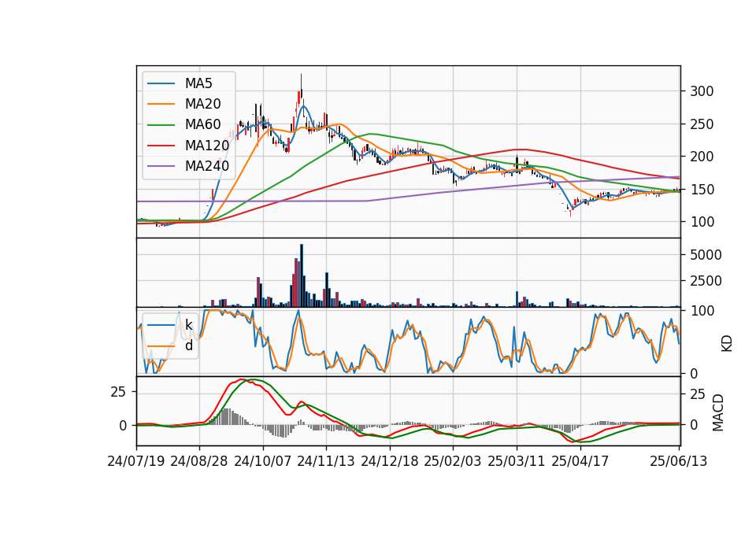Viewport: 756px width, 543px height.
Task: Click the MACD axis title
Action: pyautogui.click(x=718, y=412)
